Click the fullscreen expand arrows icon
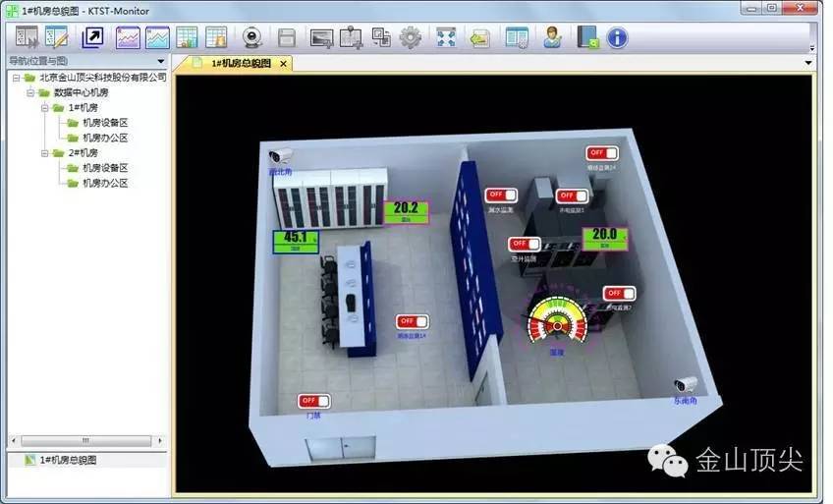The image size is (833, 504). tap(447, 38)
